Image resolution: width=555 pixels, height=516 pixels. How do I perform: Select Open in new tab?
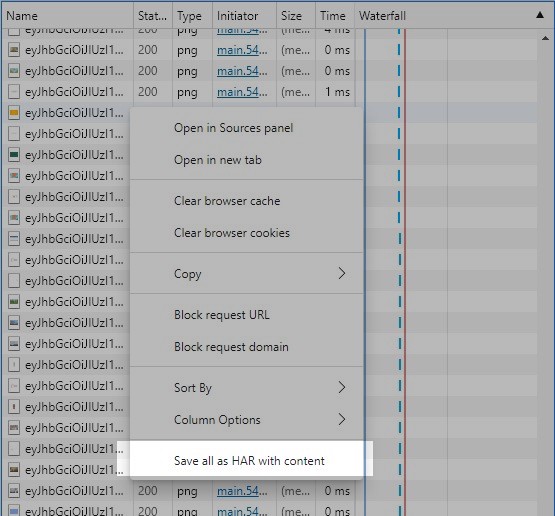coord(218,160)
